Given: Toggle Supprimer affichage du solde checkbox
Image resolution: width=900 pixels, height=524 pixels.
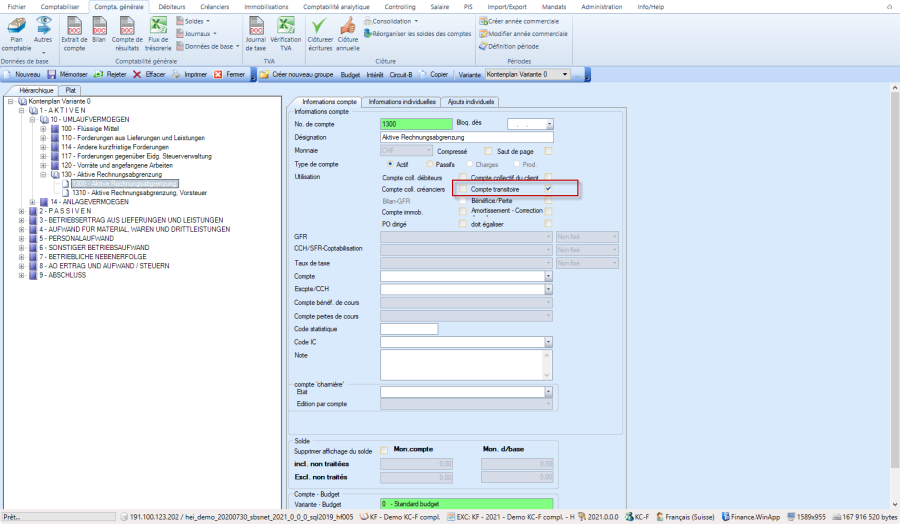Looking at the screenshot, I should 384,451.
